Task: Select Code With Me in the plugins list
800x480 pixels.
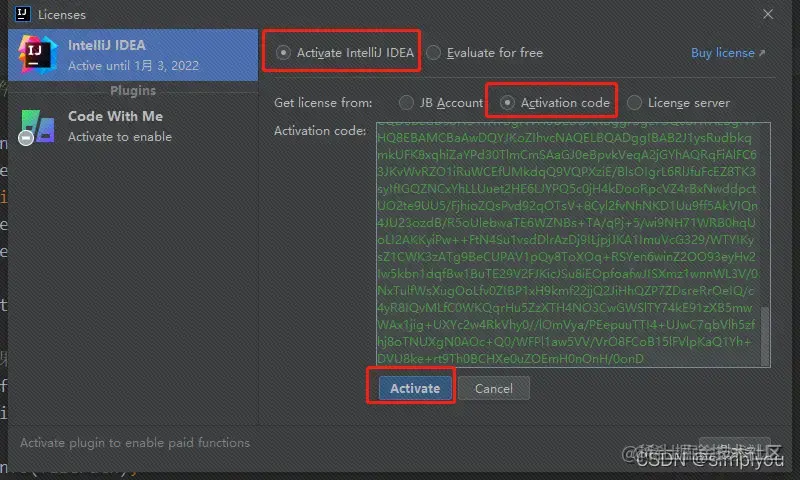Action: [x=130, y=126]
